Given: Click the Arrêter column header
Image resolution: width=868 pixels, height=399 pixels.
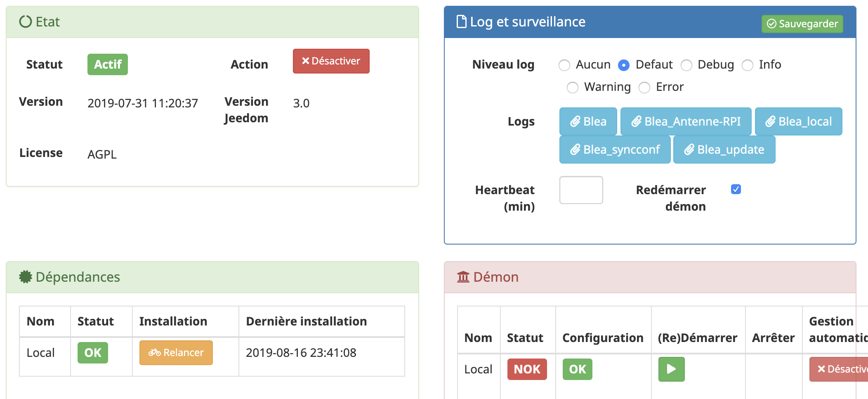Looking at the screenshot, I should (773, 338).
